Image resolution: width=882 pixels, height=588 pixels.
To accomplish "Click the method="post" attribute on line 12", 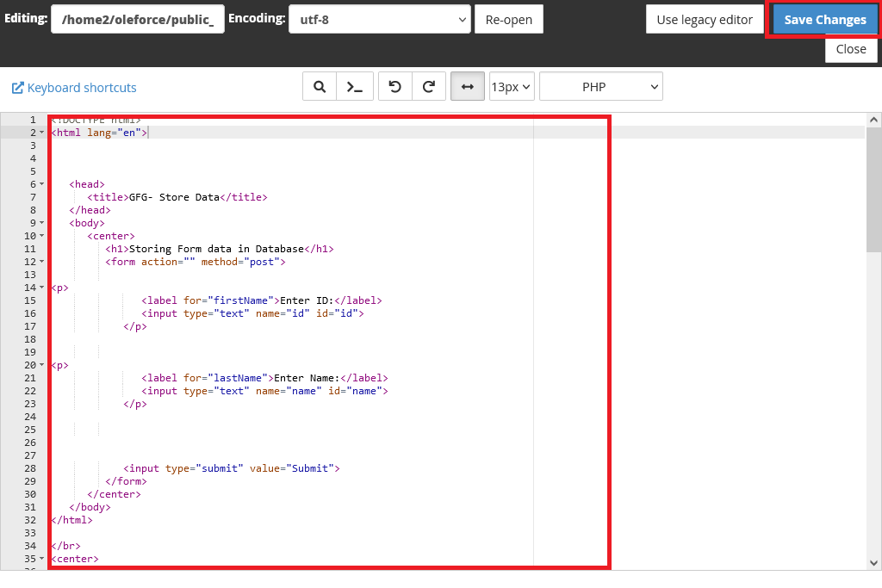I will pyautogui.click(x=240, y=262).
